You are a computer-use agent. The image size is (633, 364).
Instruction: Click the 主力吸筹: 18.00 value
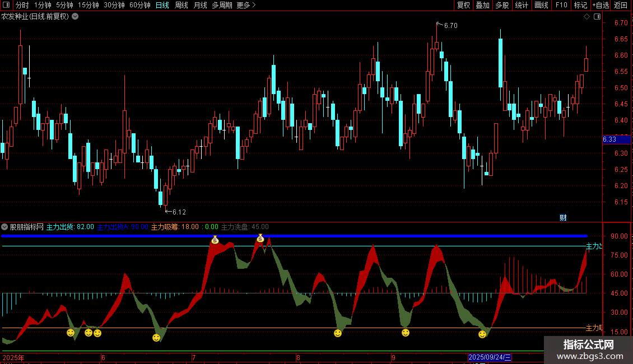click(x=175, y=227)
